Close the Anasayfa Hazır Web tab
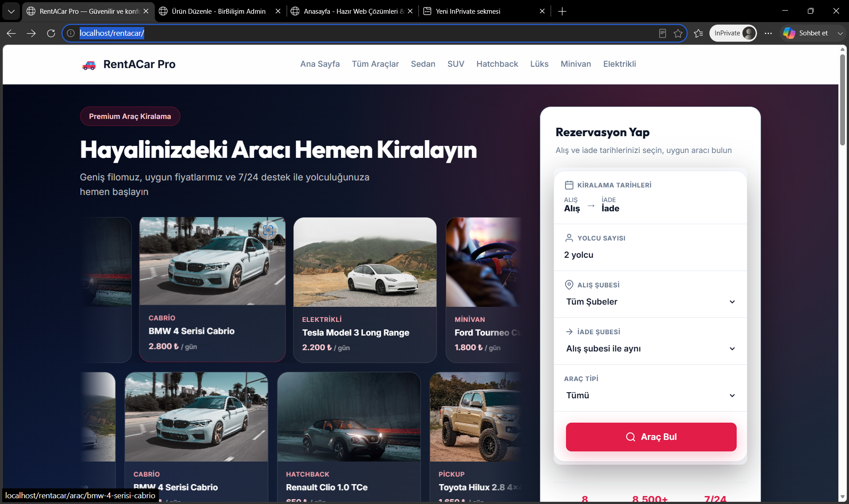This screenshot has width=849, height=504. (410, 11)
